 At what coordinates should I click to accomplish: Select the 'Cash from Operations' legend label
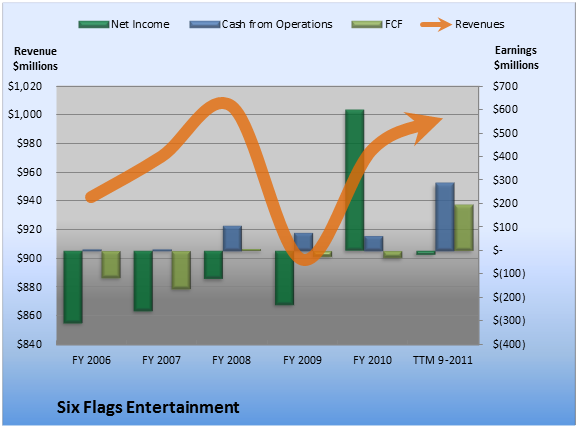click(277, 24)
